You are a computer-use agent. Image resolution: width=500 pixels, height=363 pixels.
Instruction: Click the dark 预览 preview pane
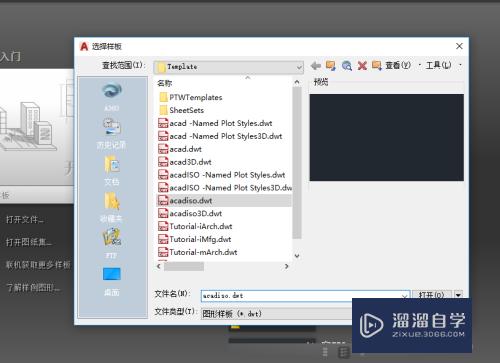point(387,138)
